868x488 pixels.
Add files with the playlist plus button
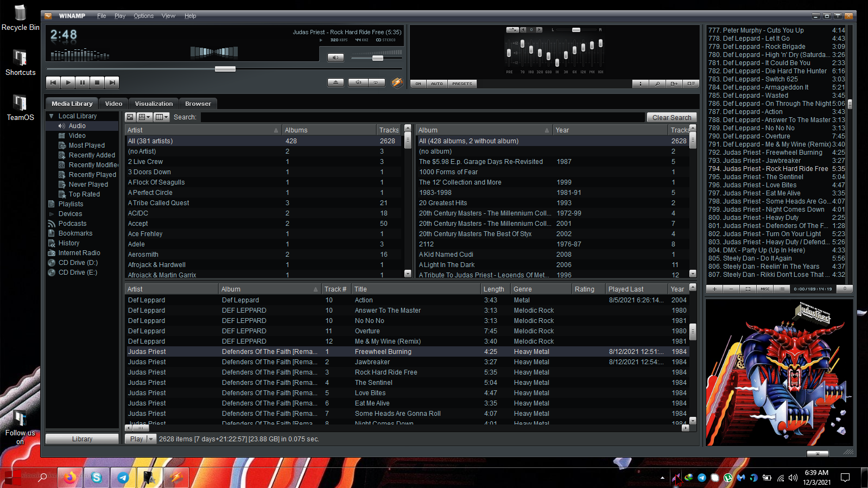pyautogui.click(x=714, y=289)
